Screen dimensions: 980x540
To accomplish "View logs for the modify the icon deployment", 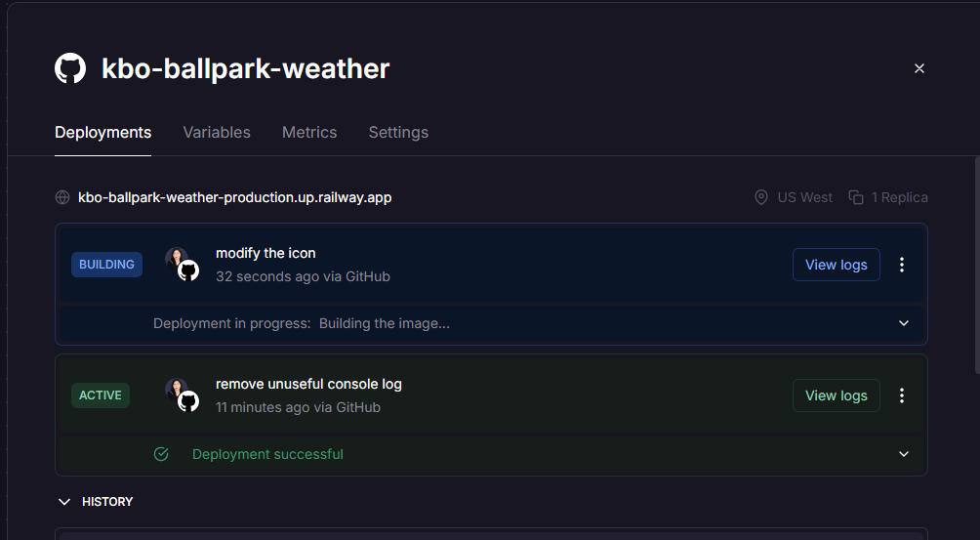I will coord(837,265).
